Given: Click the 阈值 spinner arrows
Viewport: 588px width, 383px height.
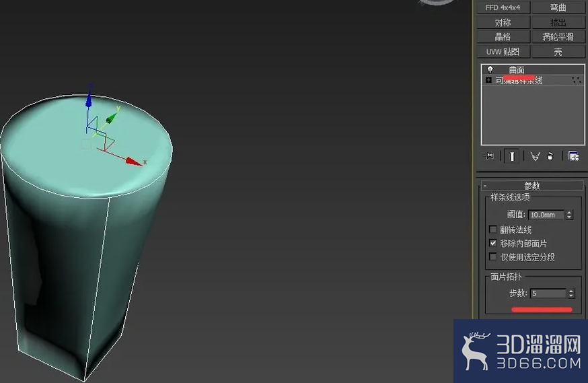Looking at the screenshot, I should click(569, 215).
